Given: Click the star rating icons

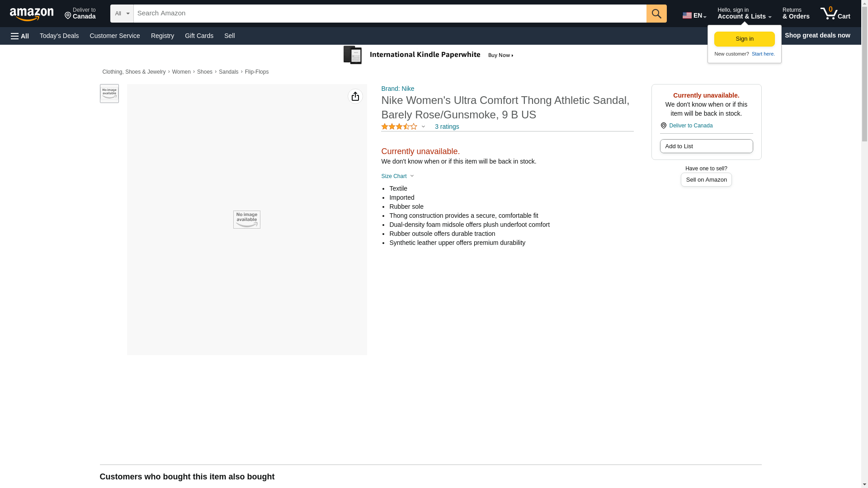Looking at the screenshot, I should pos(399,127).
